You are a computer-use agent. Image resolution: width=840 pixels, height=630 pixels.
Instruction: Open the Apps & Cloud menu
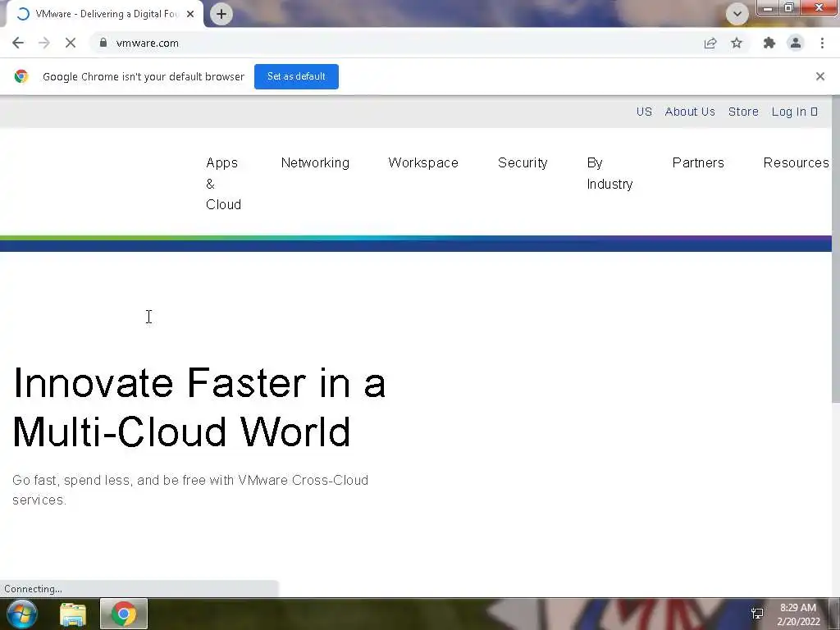tap(223, 183)
